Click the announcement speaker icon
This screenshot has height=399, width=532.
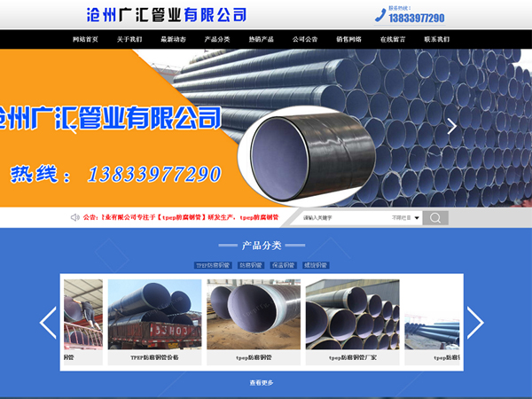[74, 217]
